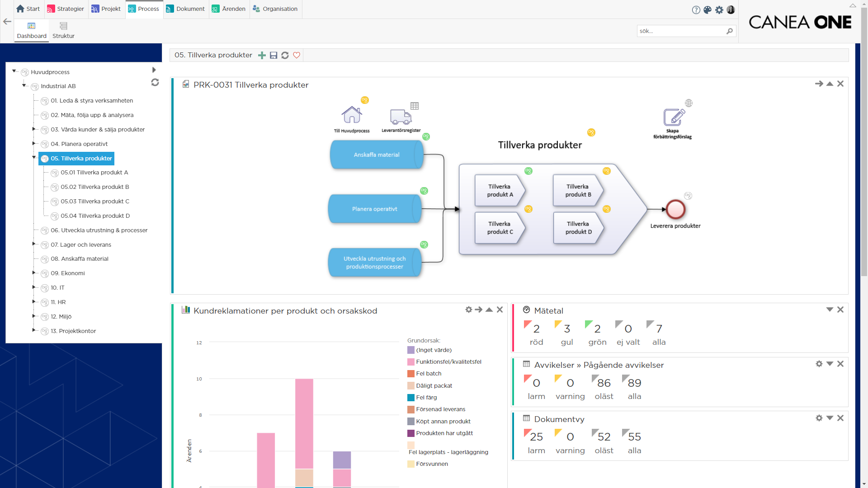868x488 pixels.
Task: Expand the Mätetal widget dropdown arrow
Action: (x=830, y=310)
